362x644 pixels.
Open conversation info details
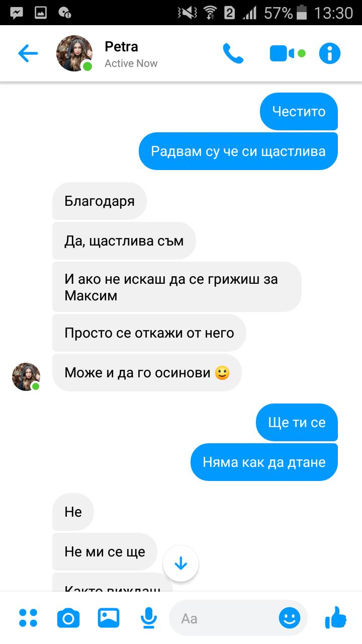(x=330, y=53)
